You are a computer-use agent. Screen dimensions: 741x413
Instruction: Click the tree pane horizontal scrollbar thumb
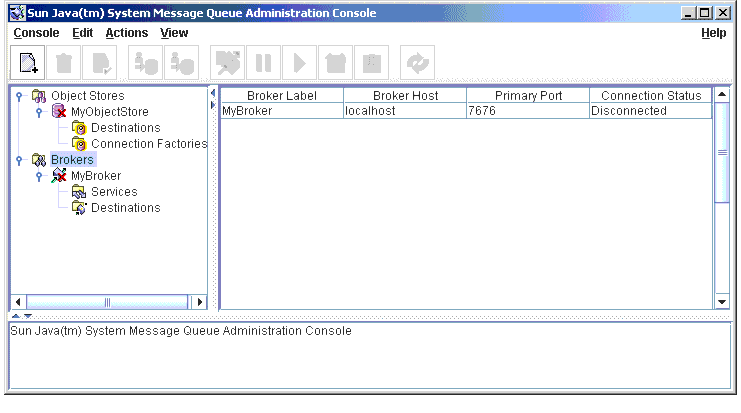pyautogui.click(x=107, y=302)
